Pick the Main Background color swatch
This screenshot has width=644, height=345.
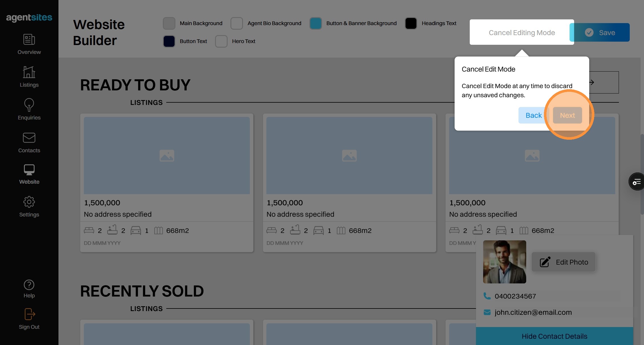point(169,23)
